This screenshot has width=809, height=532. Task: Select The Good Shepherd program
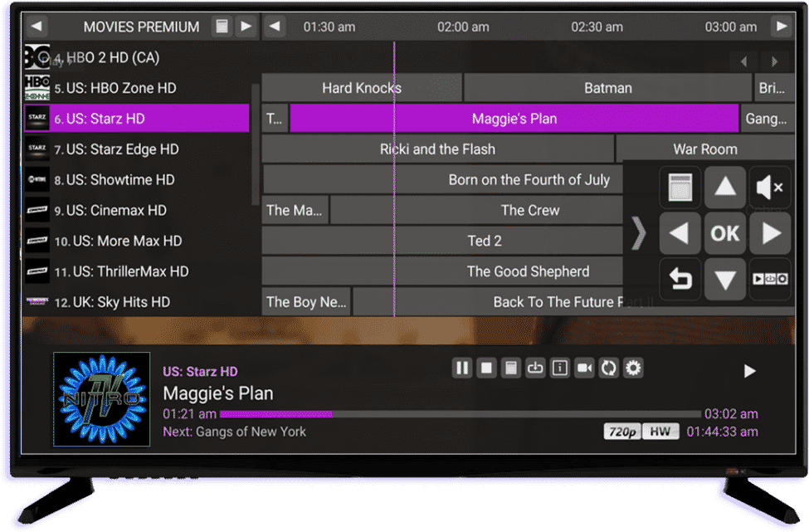(x=443, y=271)
